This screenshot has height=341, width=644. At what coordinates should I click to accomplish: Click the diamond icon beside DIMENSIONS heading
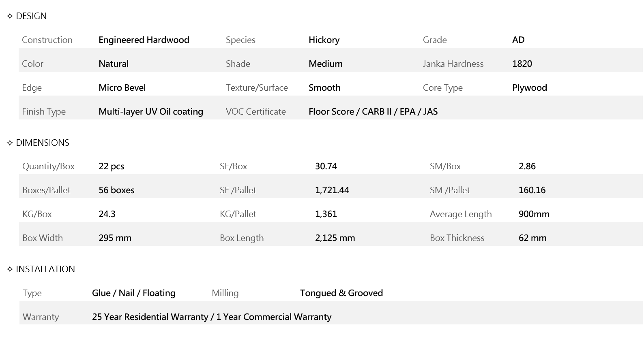point(10,143)
